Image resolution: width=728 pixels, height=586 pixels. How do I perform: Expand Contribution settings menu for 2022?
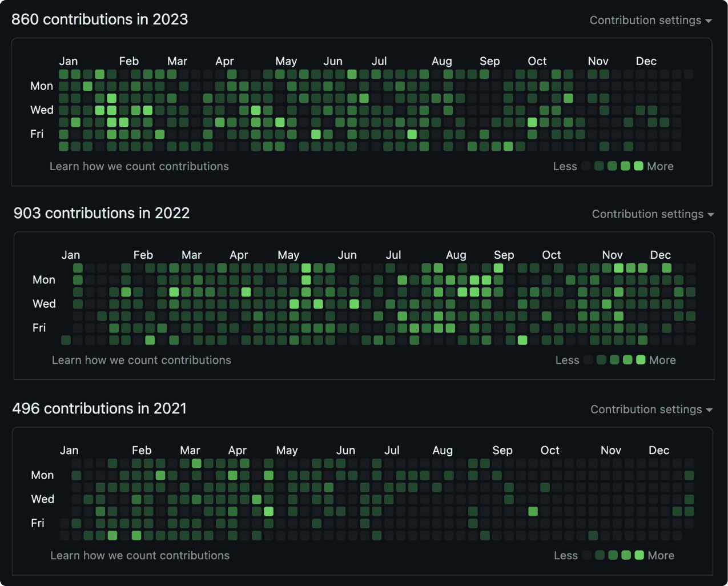653,214
